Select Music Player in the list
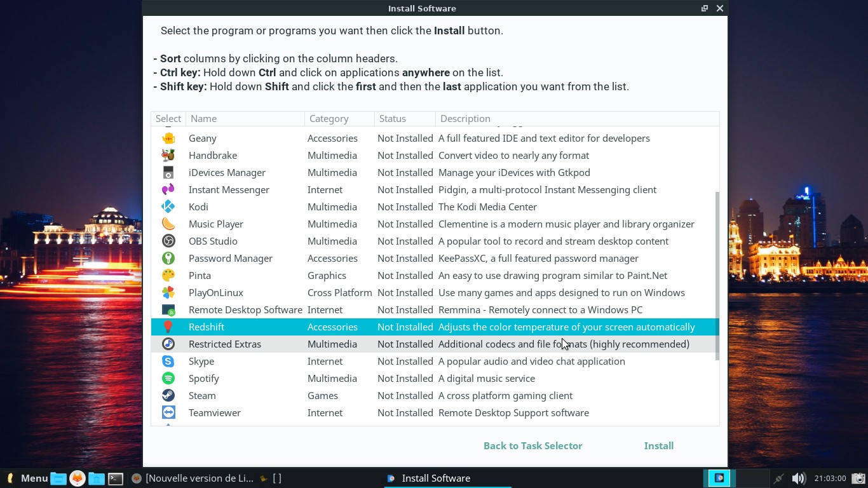The width and height of the screenshot is (868, 488). tap(216, 224)
